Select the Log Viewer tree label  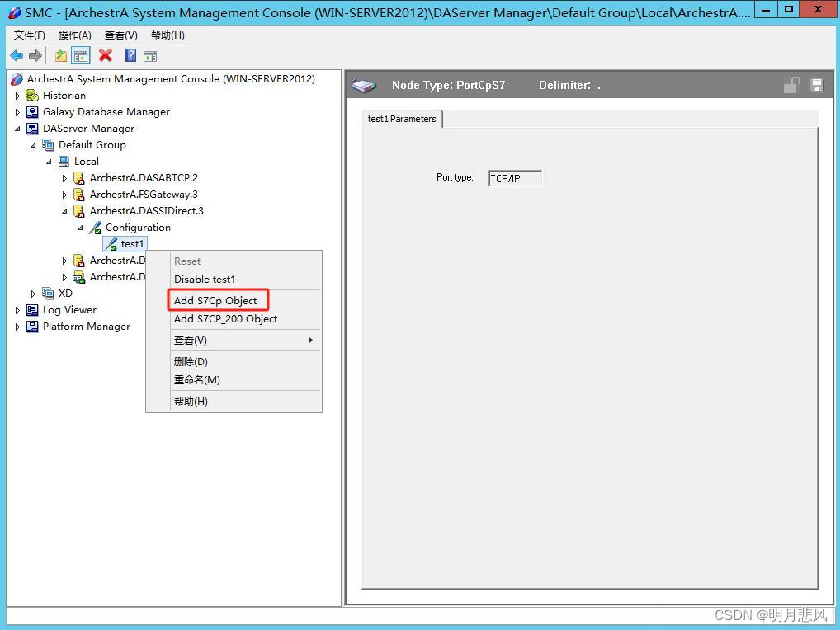[69, 310]
